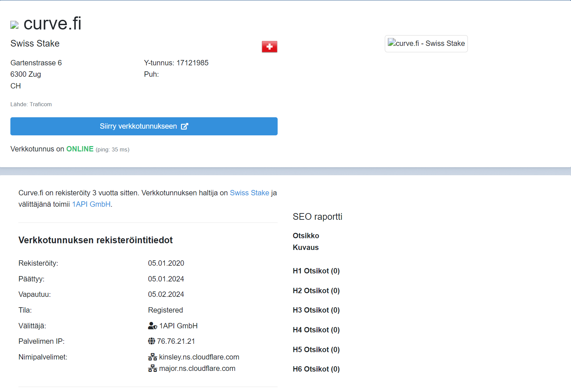
Task: Open the curve.fi - Swiss Stake thumbnail image
Action: coord(426,44)
